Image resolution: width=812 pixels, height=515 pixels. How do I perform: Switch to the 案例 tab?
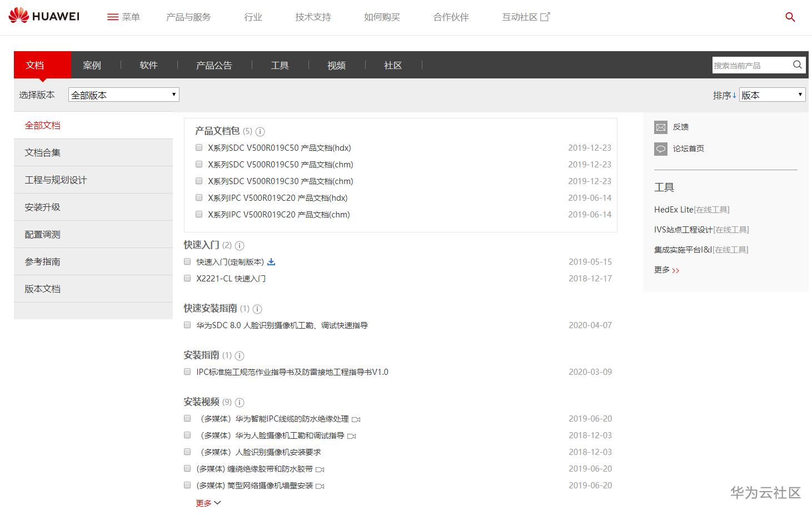(x=92, y=65)
